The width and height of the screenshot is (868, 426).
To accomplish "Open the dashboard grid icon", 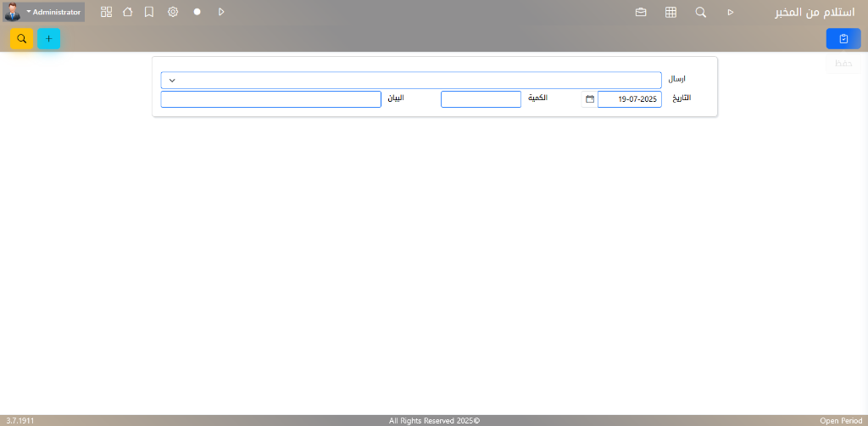I will tap(106, 12).
